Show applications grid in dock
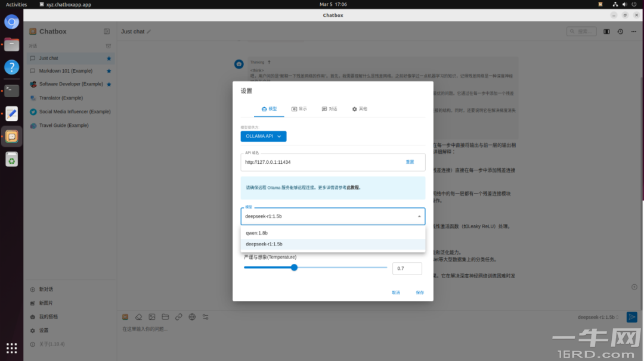 (x=11, y=348)
